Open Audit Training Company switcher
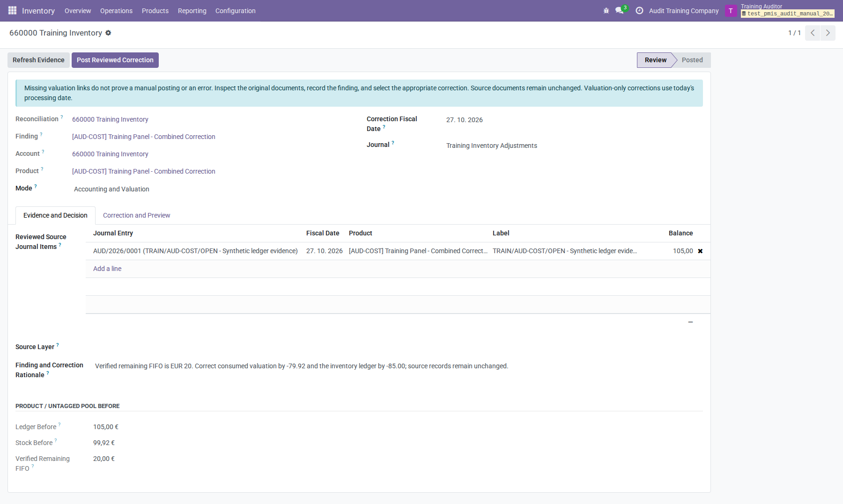 pos(684,10)
